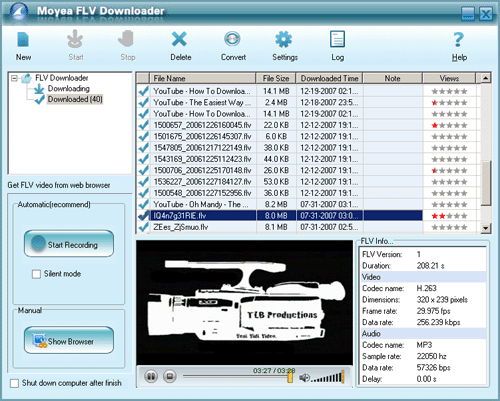The height and width of the screenshot is (401, 500).
Task: Click Show Browser button
Action: (69, 340)
